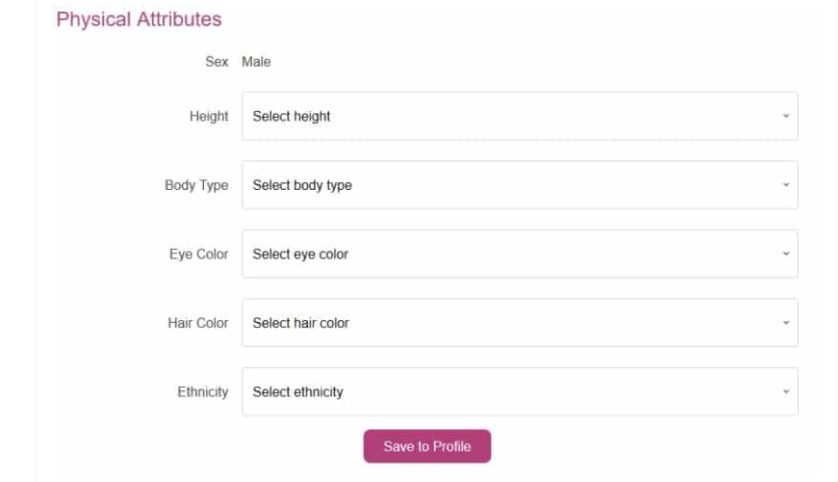Click the Save to Profile button
838x482 pixels.
coord(427,446)
